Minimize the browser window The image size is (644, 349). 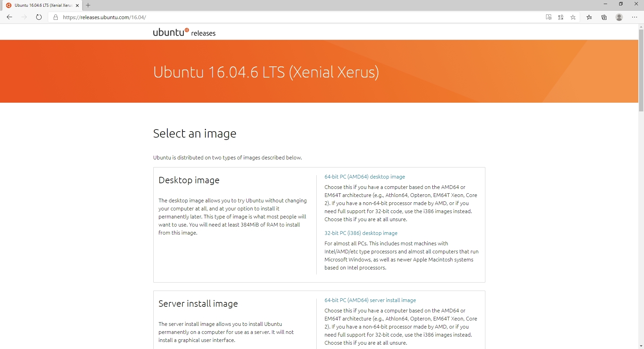(605, 4)
